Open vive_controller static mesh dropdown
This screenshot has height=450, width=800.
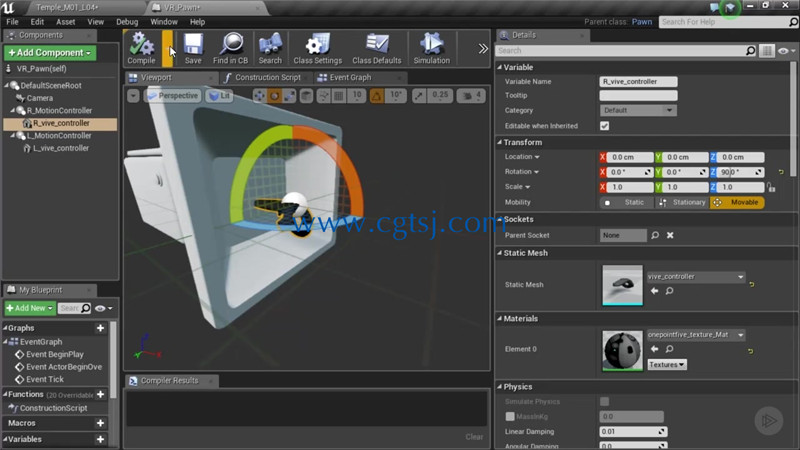tap(696, 277)
